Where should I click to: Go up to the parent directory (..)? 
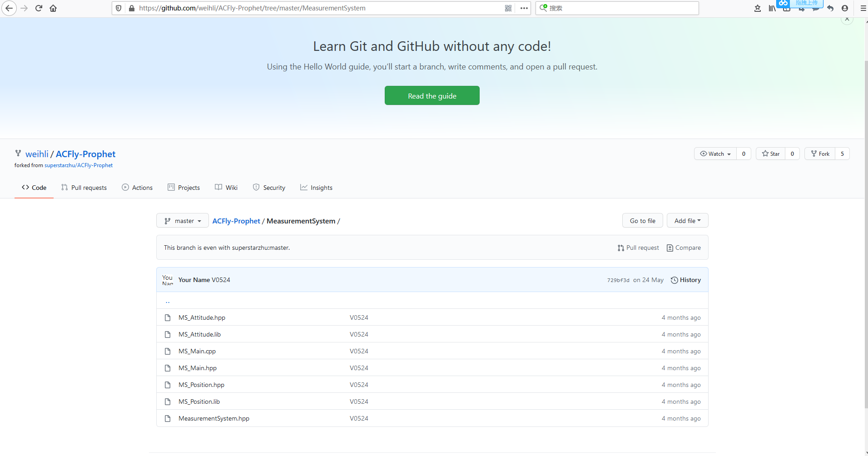168,301
